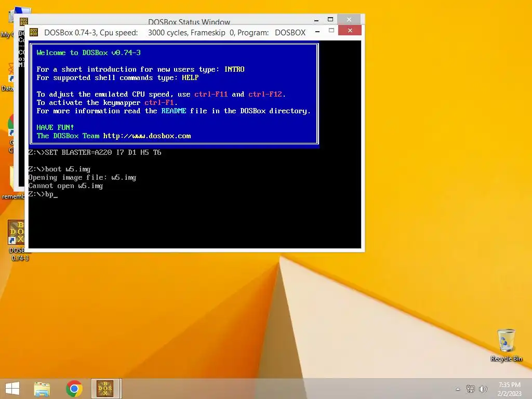This screenshot has width=532, height=399.
Task: Click the 'Welcome to DOSBox v0.74-3' line
Action: [x=88, y=52]
